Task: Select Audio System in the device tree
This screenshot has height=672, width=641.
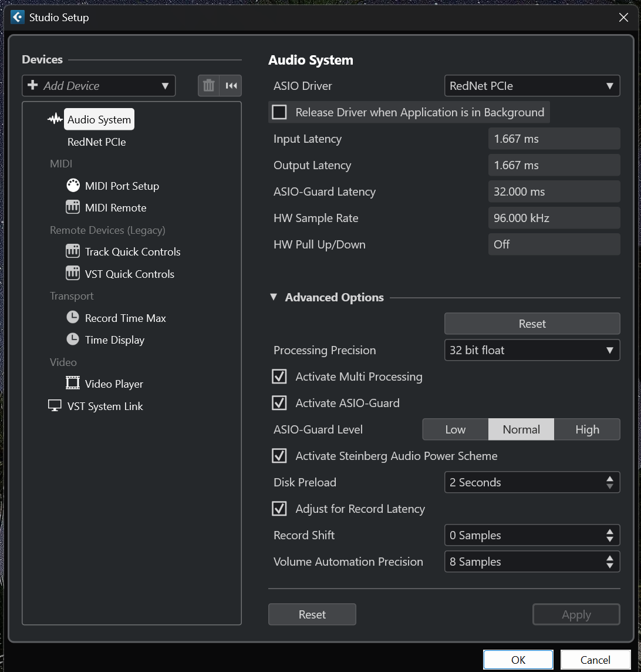Action: click(99, 119)
